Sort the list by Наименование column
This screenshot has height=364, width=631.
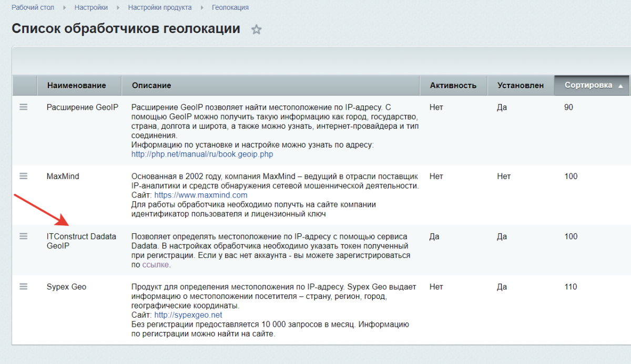pyautogui.click(x=77, y=85)
